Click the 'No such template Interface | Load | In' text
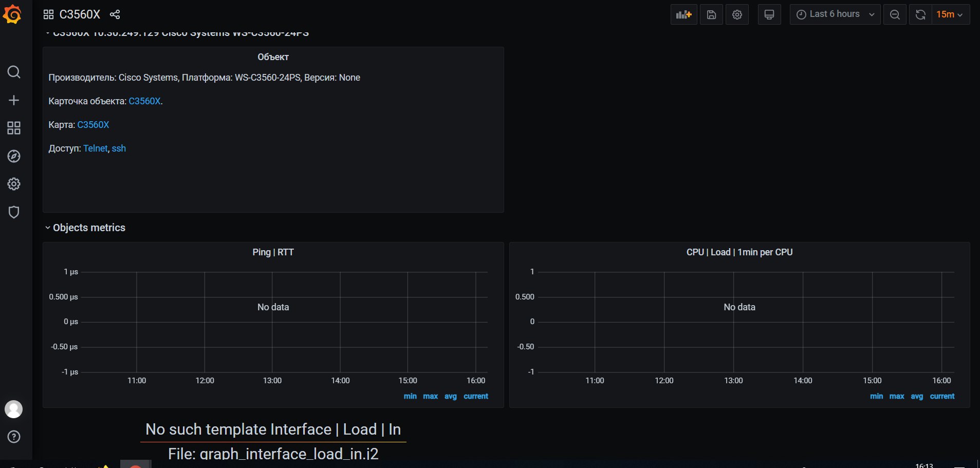 273,429
